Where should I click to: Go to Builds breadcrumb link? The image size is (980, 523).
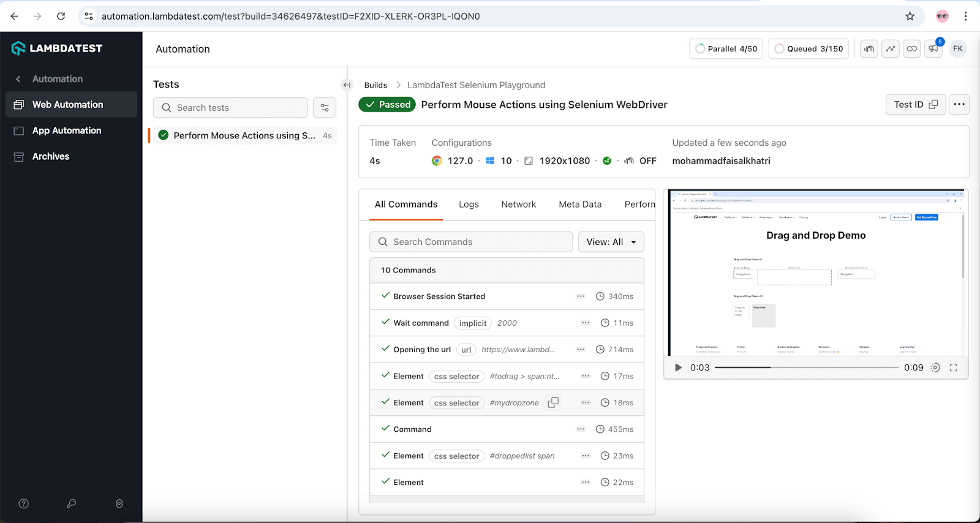tap(375, 85)
